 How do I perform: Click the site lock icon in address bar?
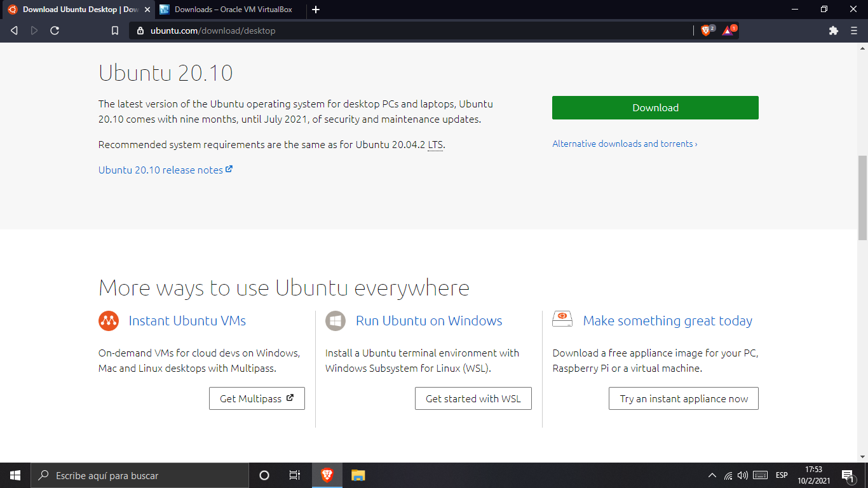click(x=141, y=30)
